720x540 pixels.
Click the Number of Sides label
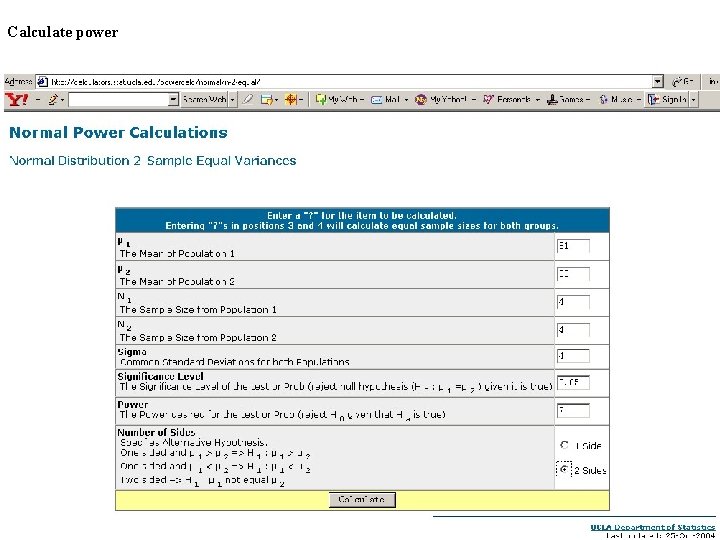[156, 432]
